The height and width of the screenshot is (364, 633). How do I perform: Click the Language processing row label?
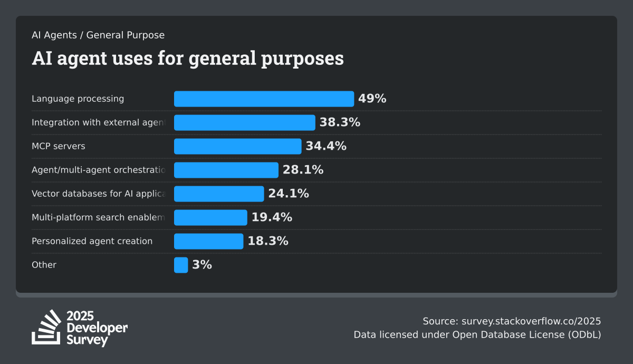pyautogui.click(x=78, y=99)
